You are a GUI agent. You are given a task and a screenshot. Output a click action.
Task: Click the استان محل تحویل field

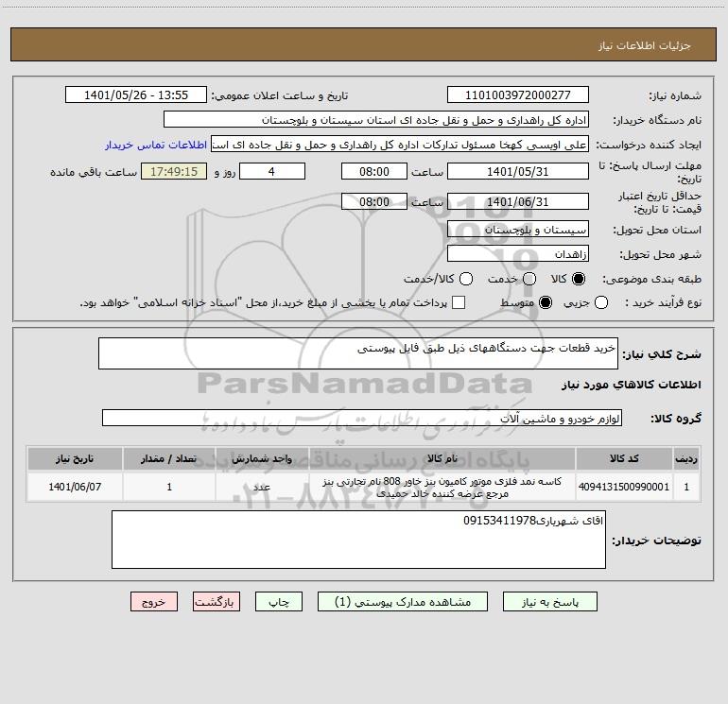[x=518, y=230]
